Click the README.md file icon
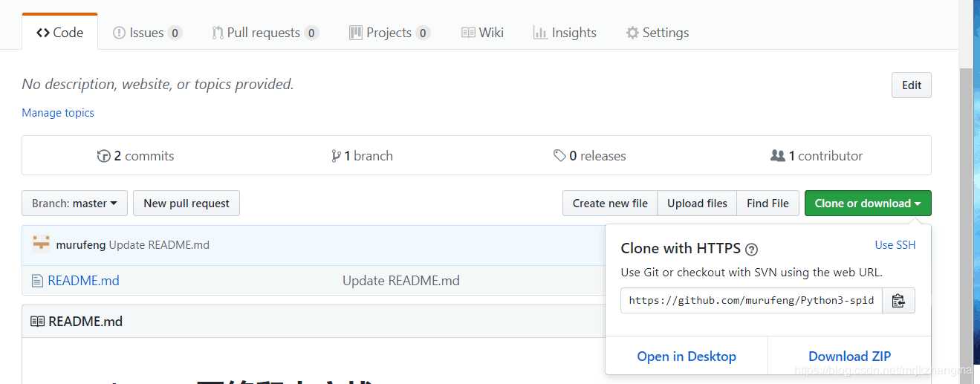The image size is (980, 384). coord(37,281)
